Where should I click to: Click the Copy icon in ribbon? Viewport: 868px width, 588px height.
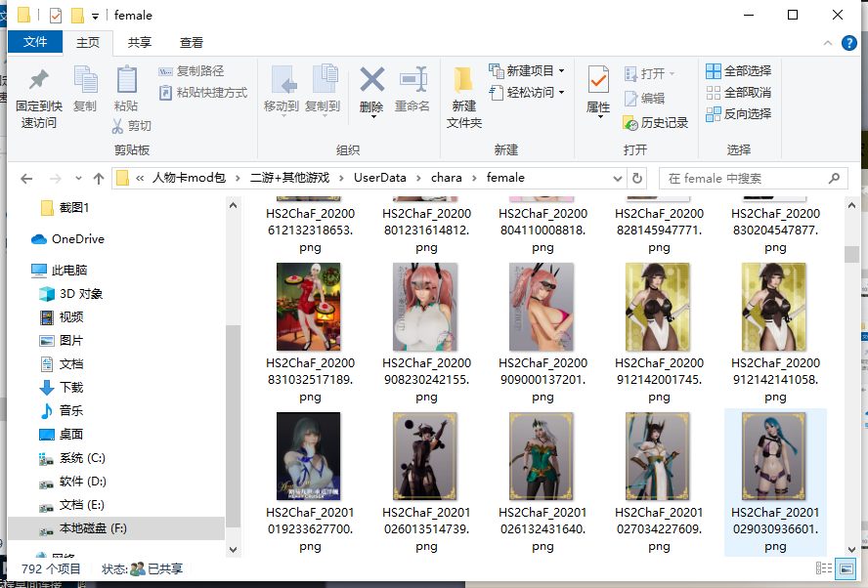tap(85, 80)
